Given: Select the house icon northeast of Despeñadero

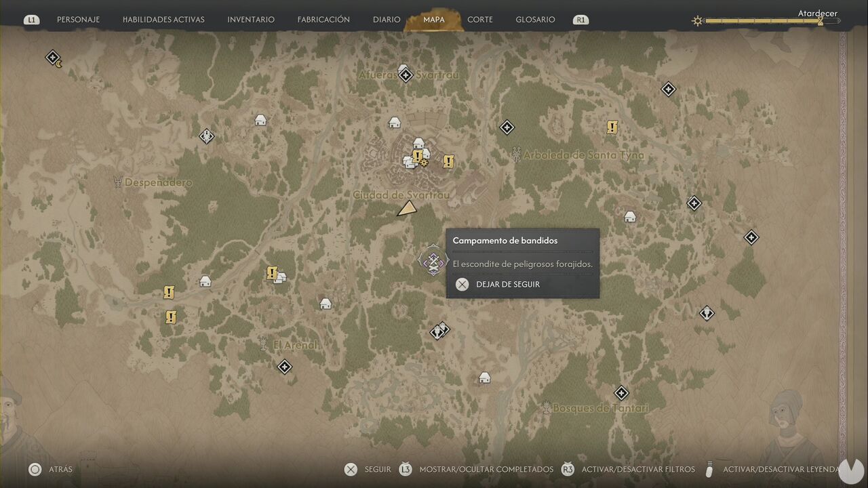Looking at the screenshot, I should tap(260, 120).
